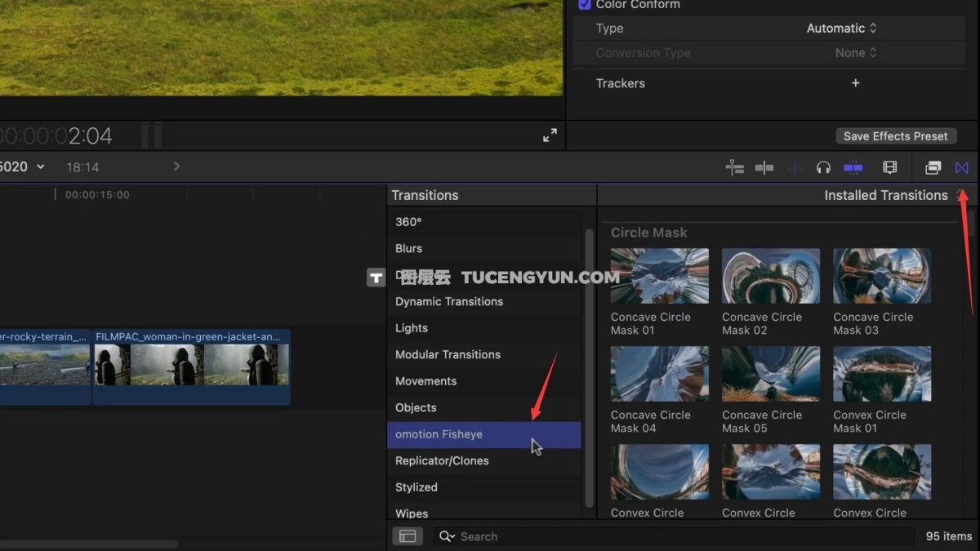Click the transitions Search field
This screenshot has height=551, width=980.
coord(674,536)
